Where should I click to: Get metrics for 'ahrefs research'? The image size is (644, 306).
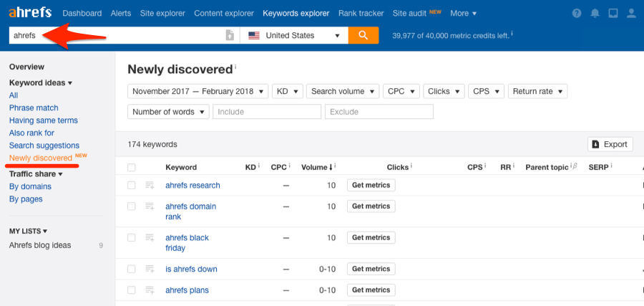(x=371, y=186)
